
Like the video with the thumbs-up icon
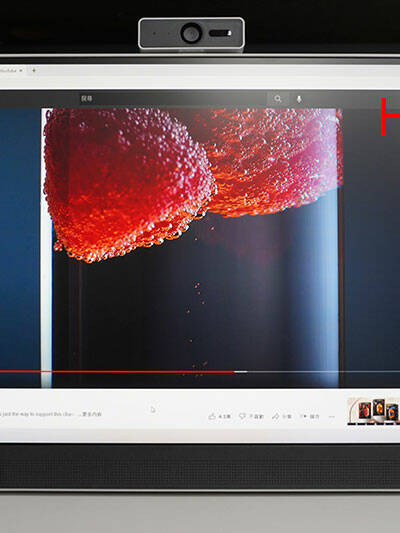coord(212,416)
